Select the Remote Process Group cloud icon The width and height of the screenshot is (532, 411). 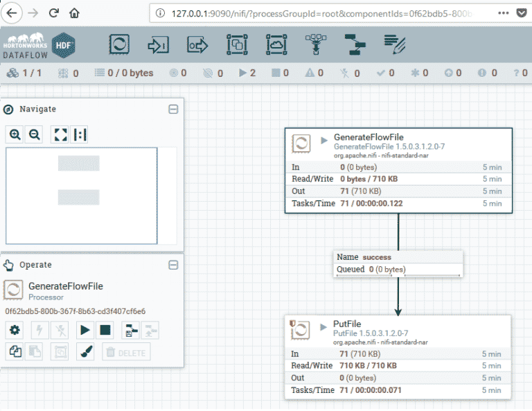pyautogui.click(x=276, y=45)
